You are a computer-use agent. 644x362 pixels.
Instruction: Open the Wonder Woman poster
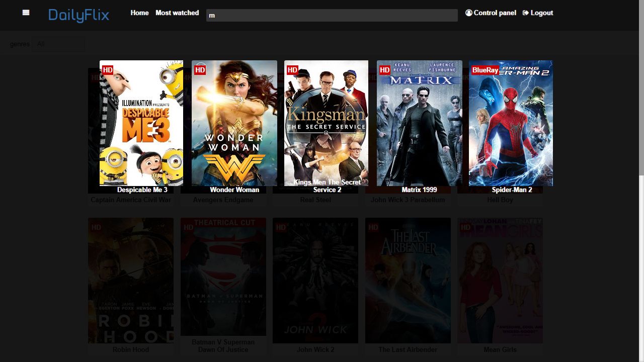click(x=234, y=123)
